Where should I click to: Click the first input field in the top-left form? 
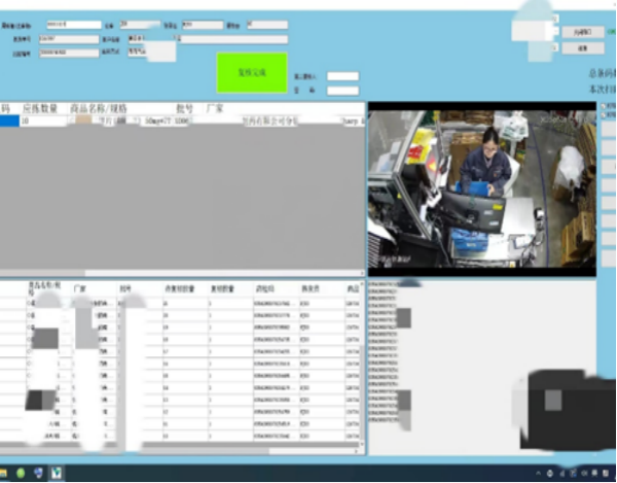71,24
